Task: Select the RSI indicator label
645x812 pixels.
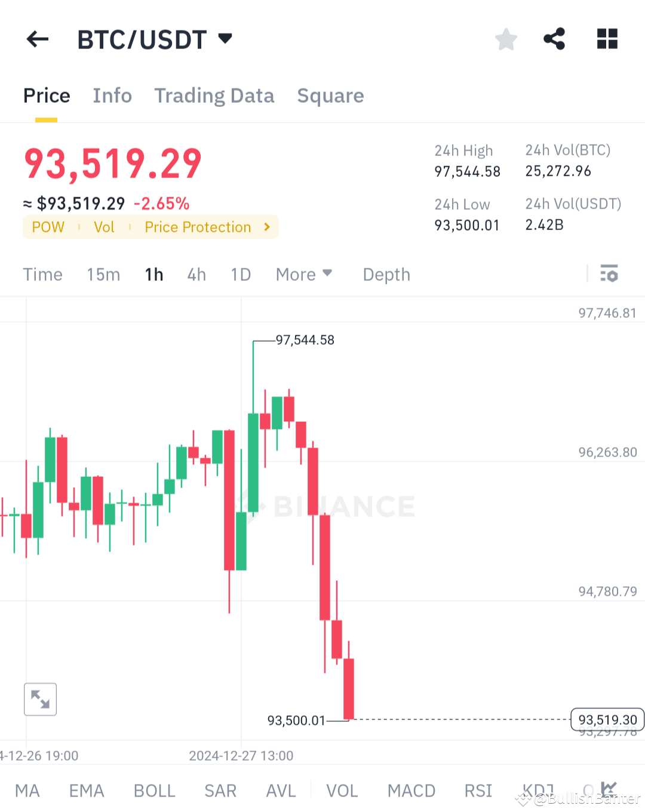Action: tap(478, 790)
